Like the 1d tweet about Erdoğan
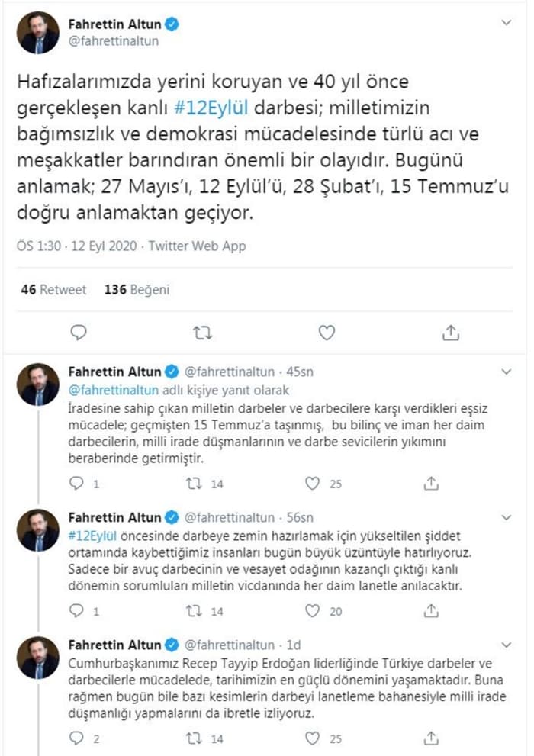Viewport: 534px width, 756px height. 312,738
